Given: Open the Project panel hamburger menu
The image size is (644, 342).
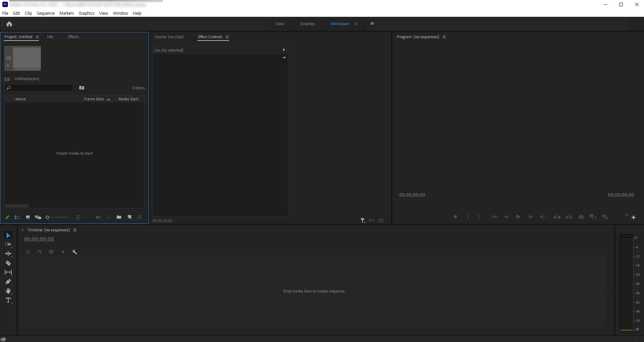Looking at the screenshot, I should [37, 37].
